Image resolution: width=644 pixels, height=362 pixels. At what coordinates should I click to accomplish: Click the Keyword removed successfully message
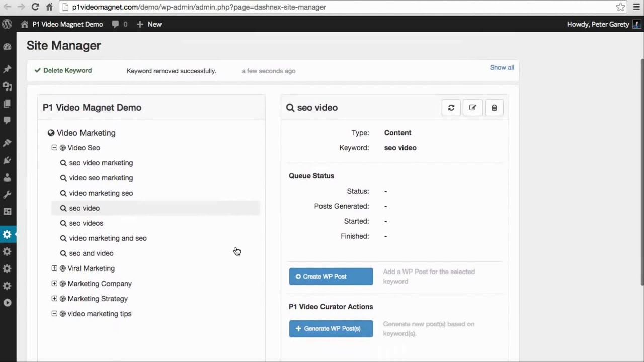172,71
